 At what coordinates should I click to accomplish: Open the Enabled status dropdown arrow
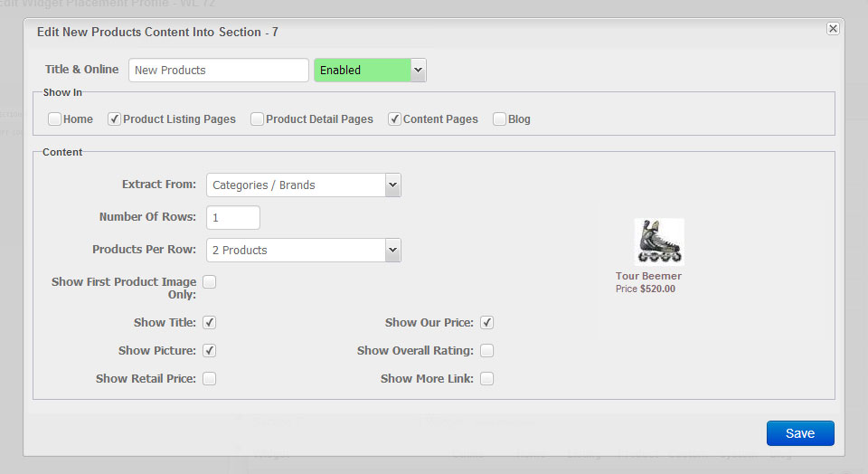click(x=418, y=71)
